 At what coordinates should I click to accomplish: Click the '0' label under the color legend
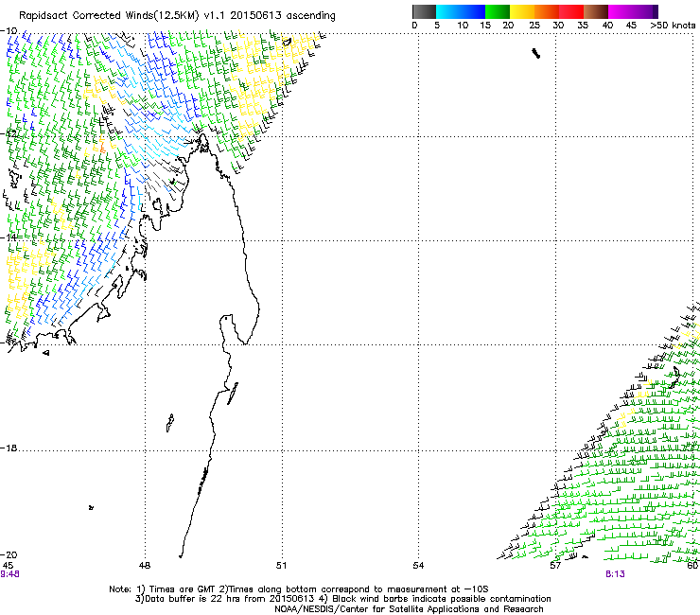click(x=414, y=26)
